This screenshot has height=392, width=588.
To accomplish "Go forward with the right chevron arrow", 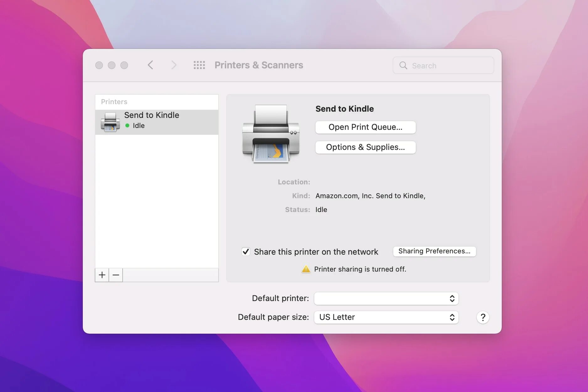I will 174,65.
